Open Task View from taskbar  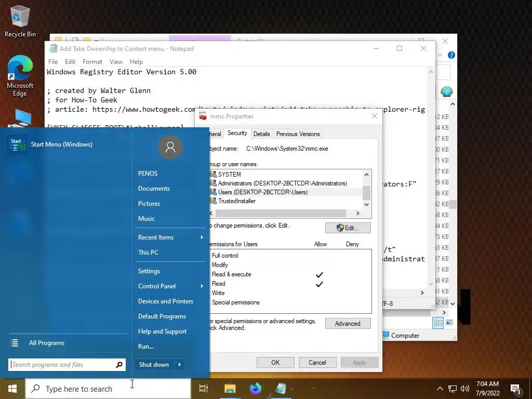point(204,389)
